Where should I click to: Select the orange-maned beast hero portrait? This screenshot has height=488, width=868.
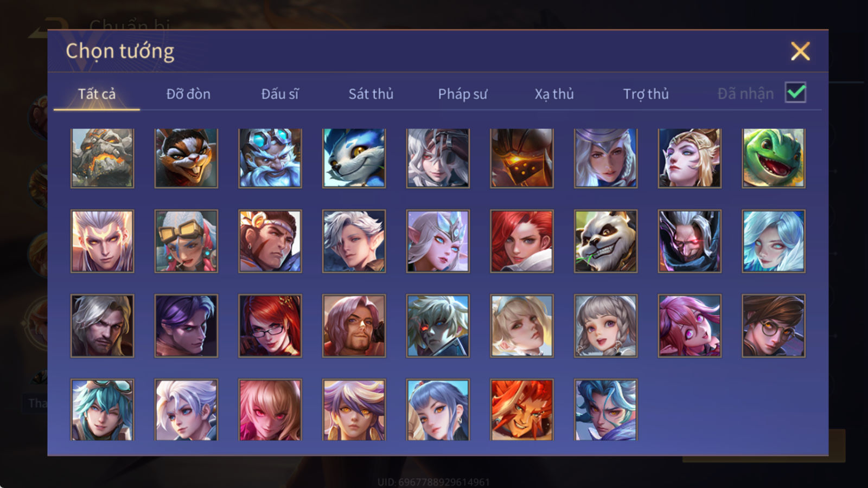pos(522,409)
